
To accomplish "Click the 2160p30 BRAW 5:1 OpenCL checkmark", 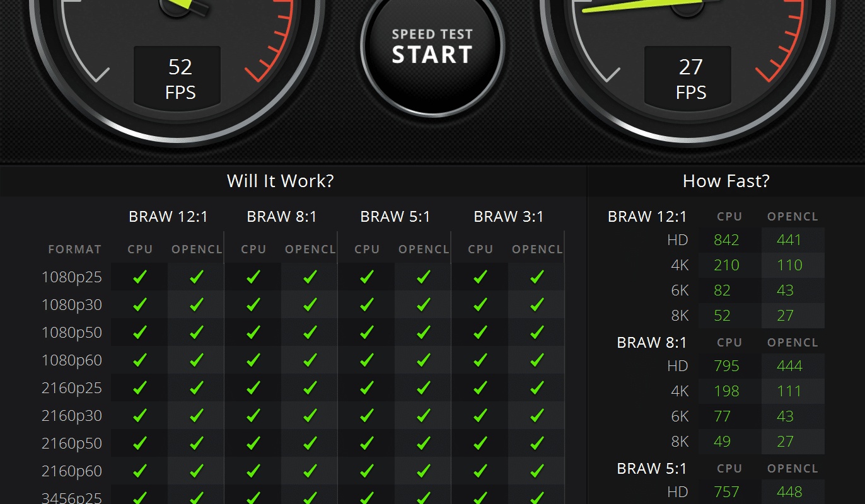I will [424, 415].
